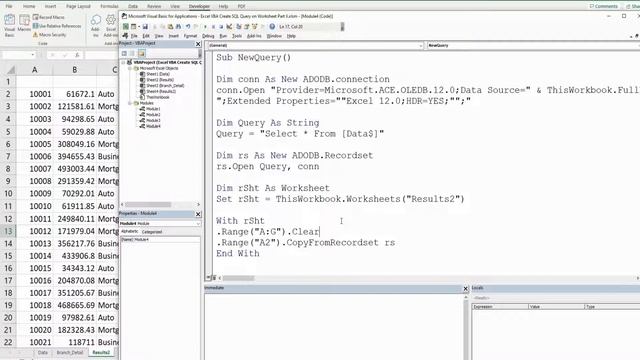Screen dimensions: 640x360
Task: Click Macro Security in Excel ribbon
Action: [x=49, y=35]
